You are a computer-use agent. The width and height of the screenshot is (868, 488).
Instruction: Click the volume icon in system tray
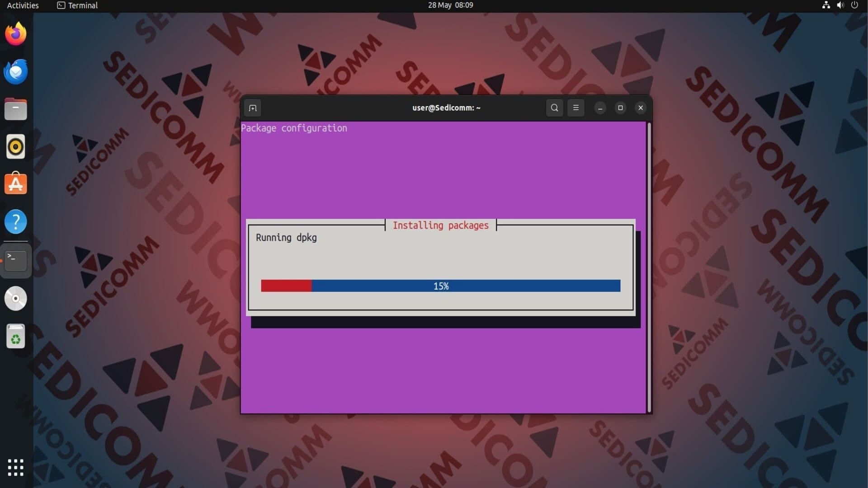[x=840, y=5]
